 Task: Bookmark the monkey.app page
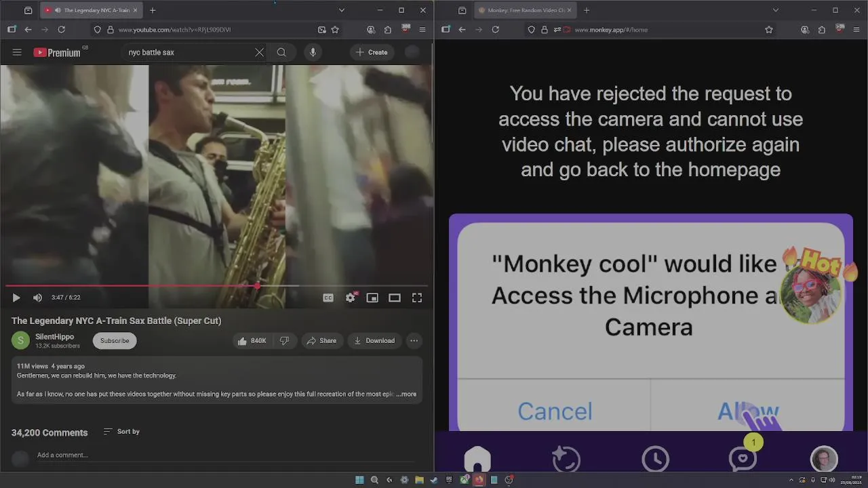[x=769, y=30]
